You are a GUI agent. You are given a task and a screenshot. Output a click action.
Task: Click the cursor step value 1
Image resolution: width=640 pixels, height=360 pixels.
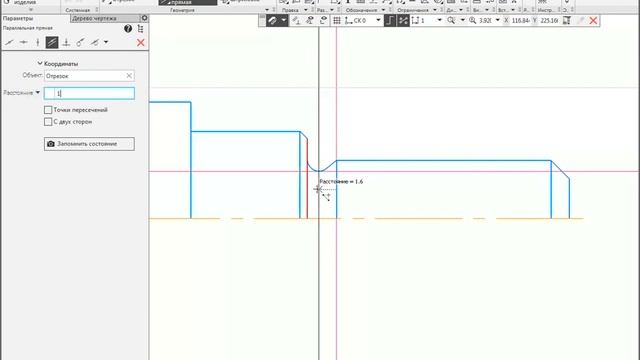coord(423,20)
